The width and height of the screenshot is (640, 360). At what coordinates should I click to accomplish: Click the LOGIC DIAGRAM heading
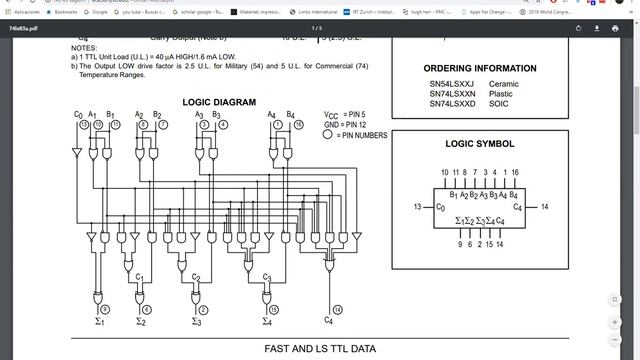[x=219, y=102]
